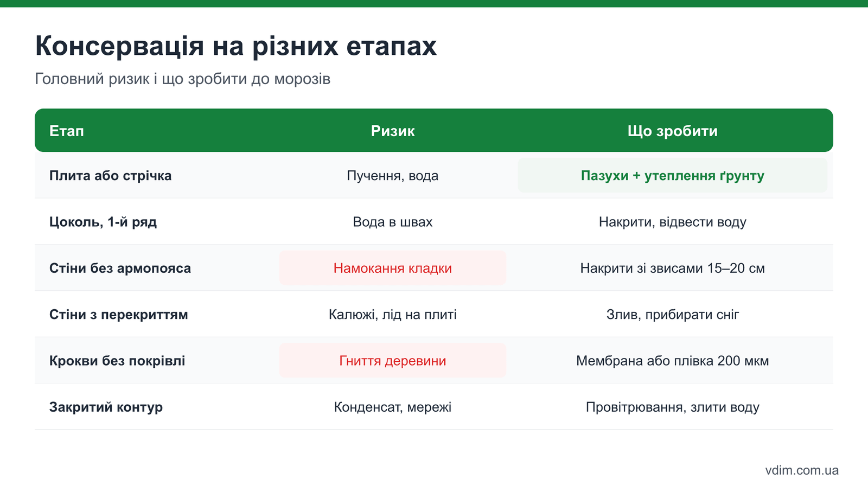Select the 'Плита або стрічка' cell
The image size is (868, 492).
pos(111,176)
